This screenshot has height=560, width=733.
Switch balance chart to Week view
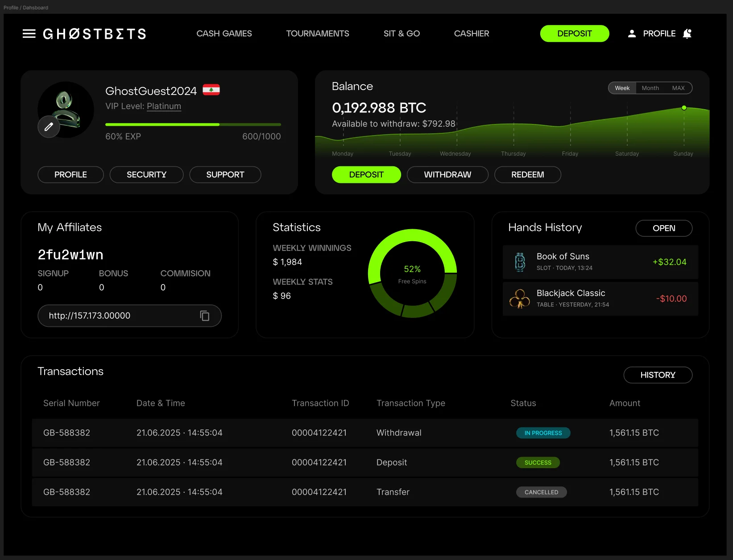click(x=622, y=88)
